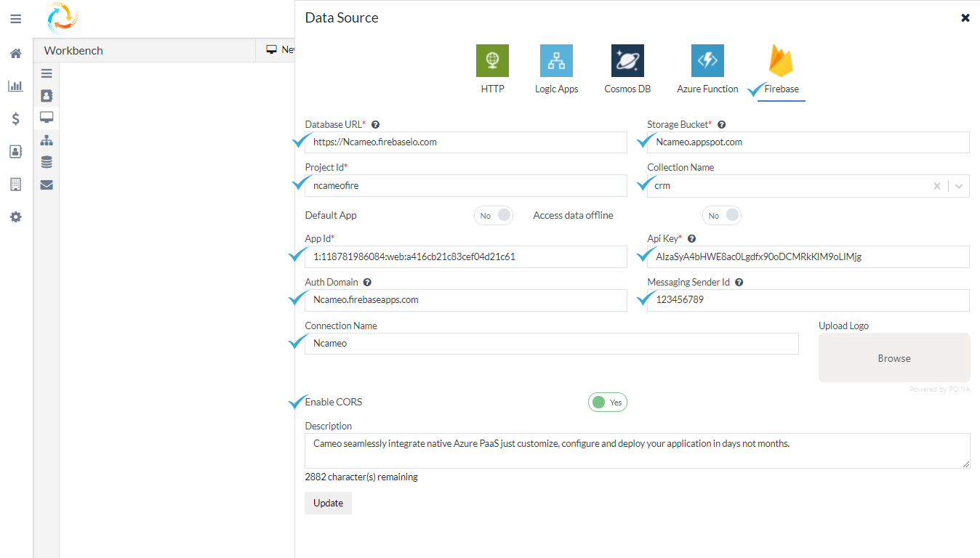Select the workbench sitemap hierarchy icon
This screenshot has width=980, height=558.
[x=47, y=140]
